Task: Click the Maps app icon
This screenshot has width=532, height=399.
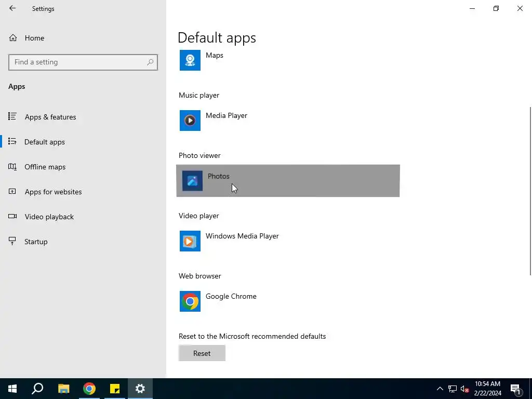Action: tap(190, 60)
